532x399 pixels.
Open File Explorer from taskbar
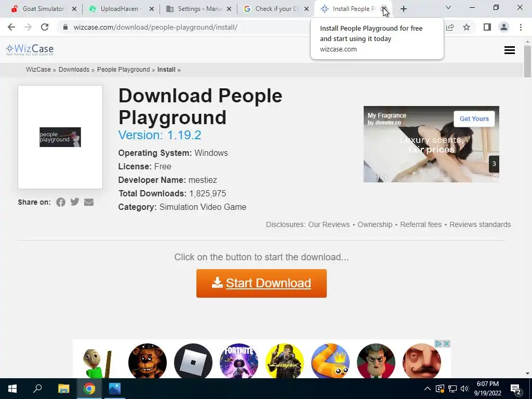coord(63,389)
